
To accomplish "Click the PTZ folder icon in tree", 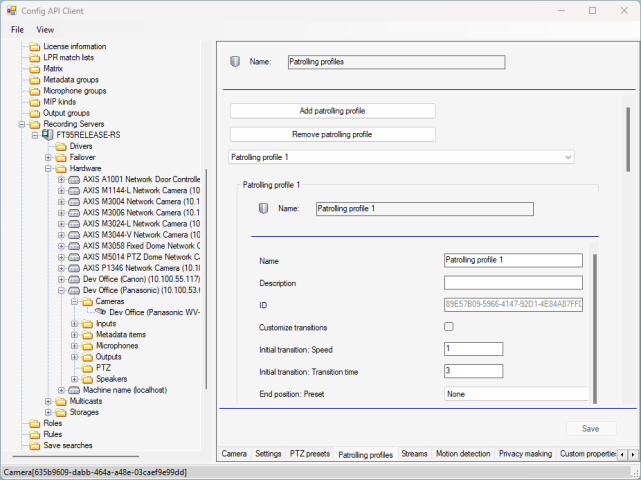I will pos(87,368).
